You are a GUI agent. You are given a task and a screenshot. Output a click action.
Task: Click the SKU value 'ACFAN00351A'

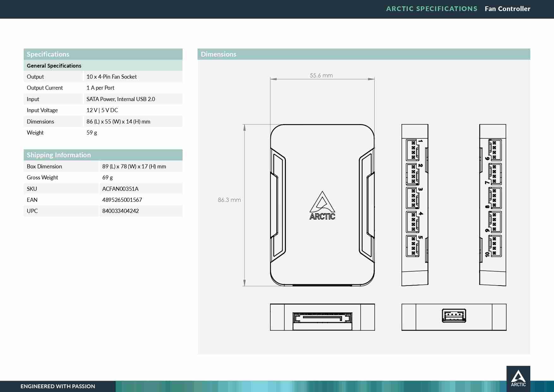[x=120, y=189]
